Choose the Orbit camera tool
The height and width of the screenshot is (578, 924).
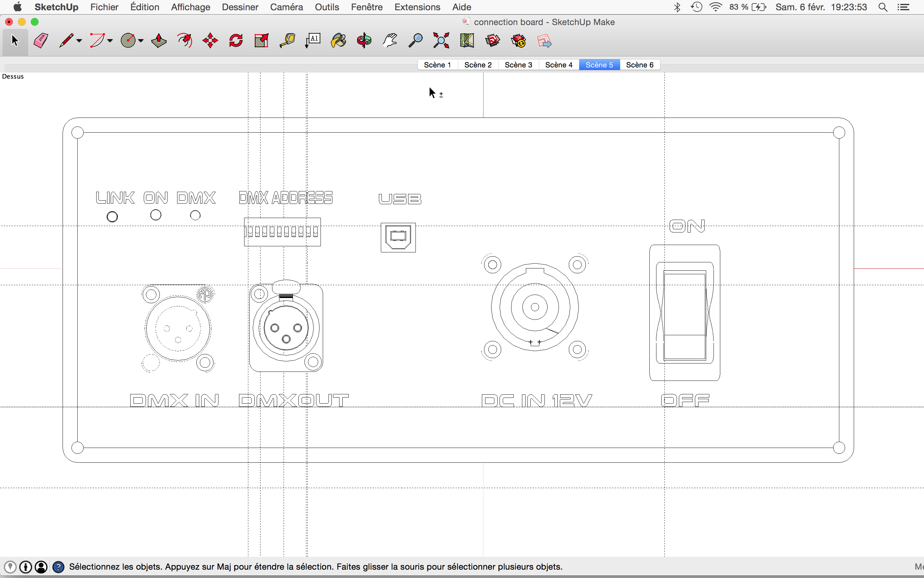click(364, 40)
